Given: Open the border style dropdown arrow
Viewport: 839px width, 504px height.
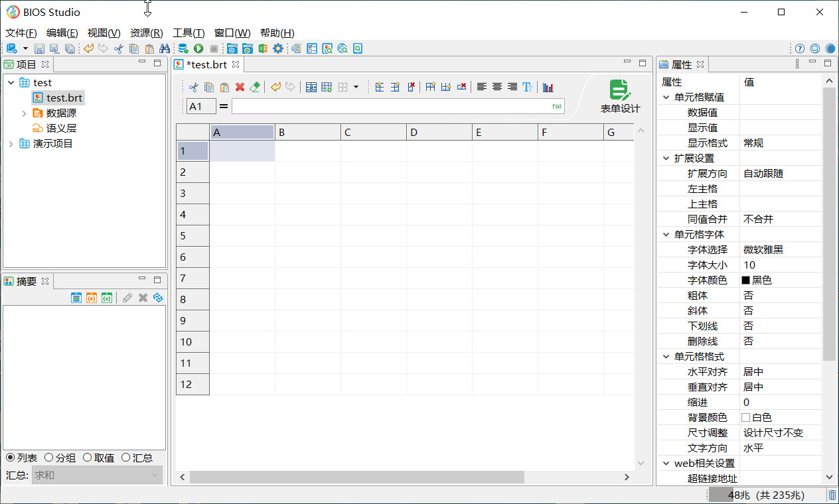Looking at the screenshot, I should (356, 87).
